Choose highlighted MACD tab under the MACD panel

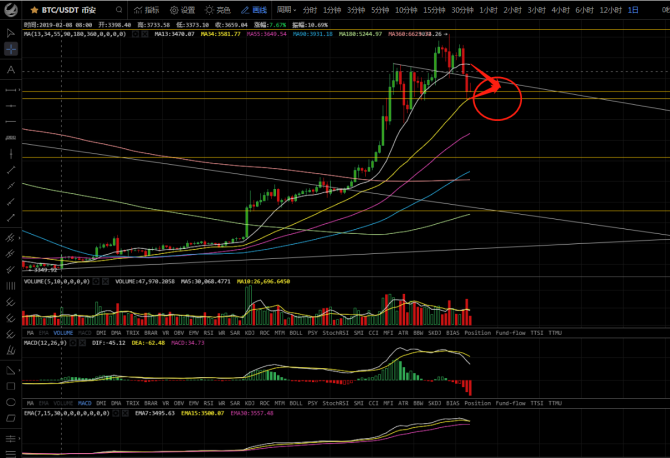(x=85, y=403)
